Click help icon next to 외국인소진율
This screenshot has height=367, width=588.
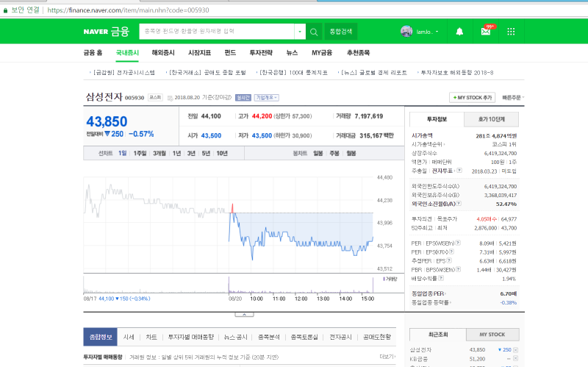[459, 204]
